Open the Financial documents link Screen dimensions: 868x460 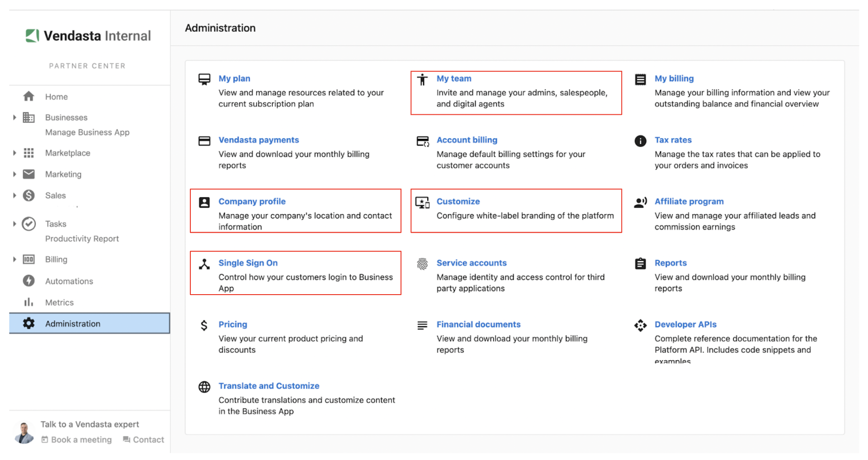478,324
